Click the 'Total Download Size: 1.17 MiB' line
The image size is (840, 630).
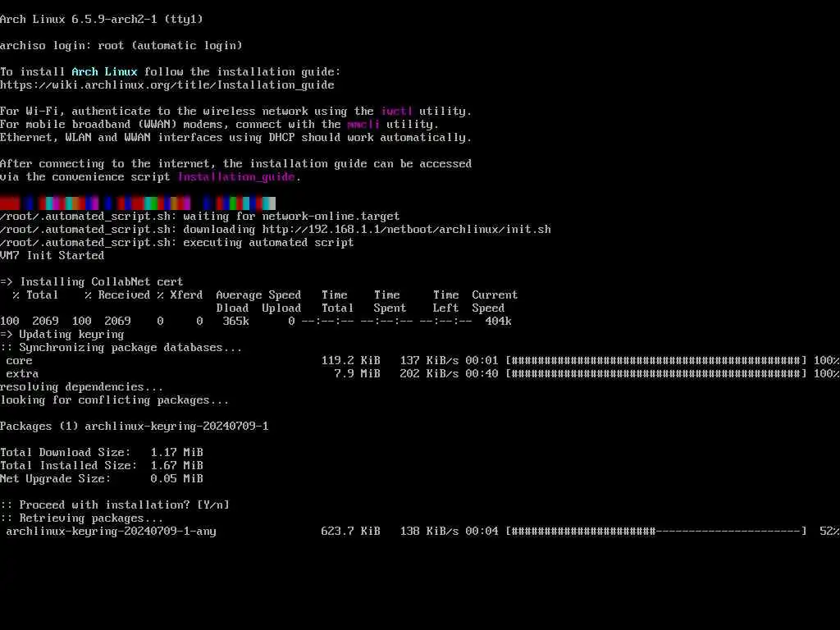tap(102, 453)
